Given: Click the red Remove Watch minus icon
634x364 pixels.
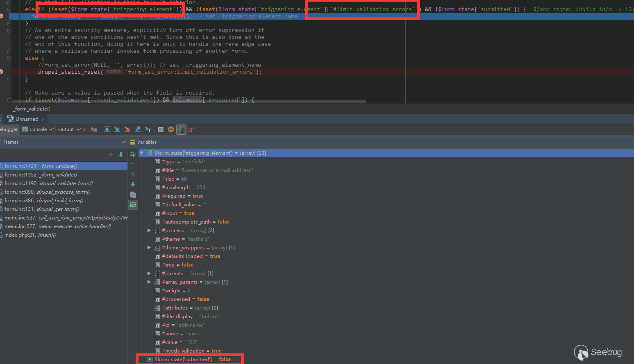Looking at the screenshot, I should click(x=133, y=164).
